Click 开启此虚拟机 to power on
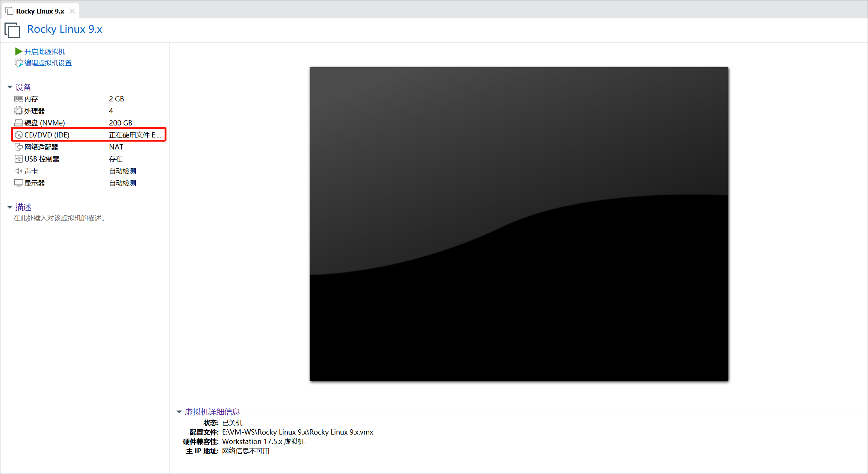The image size is (868, 474). 44,51
